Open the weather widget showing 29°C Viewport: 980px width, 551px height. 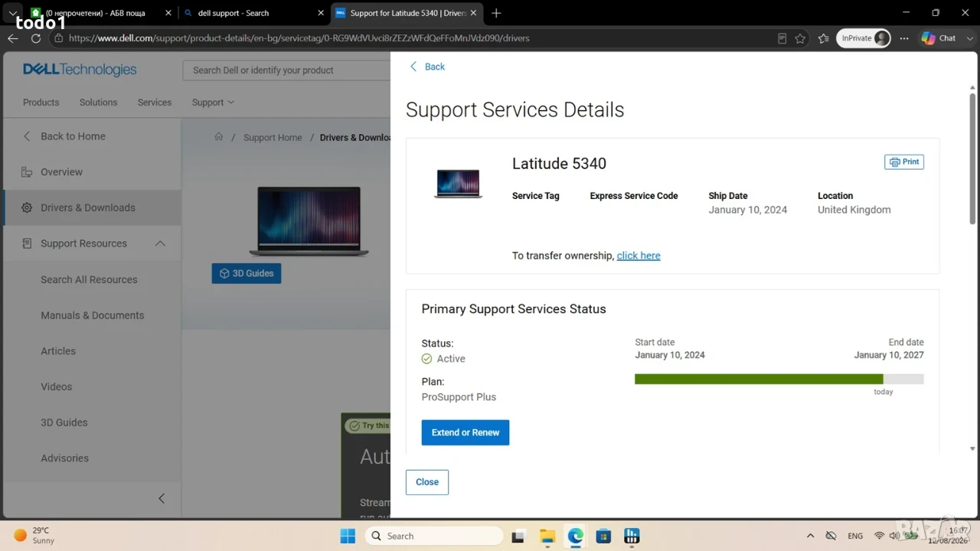click(x=34, y=536)
